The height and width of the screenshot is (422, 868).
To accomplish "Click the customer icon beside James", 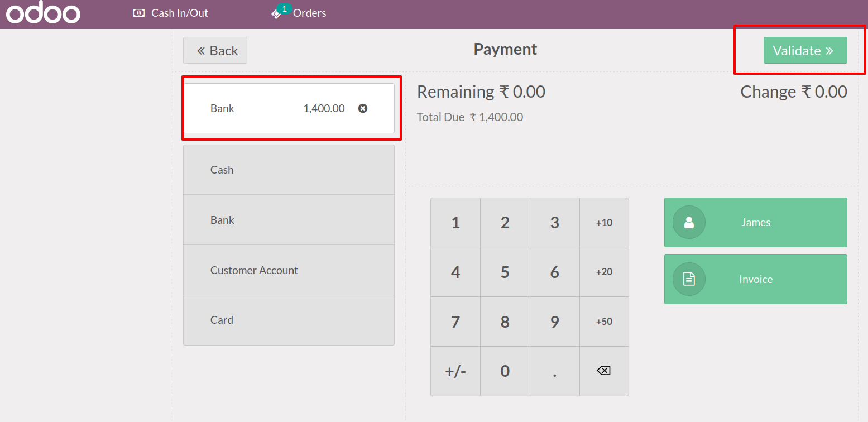I will 689,223.
